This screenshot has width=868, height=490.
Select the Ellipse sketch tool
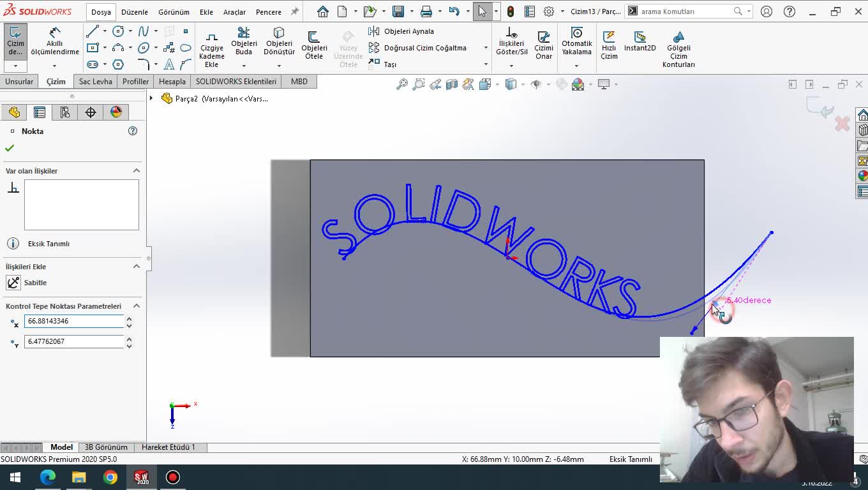click(x=144, y=48)
